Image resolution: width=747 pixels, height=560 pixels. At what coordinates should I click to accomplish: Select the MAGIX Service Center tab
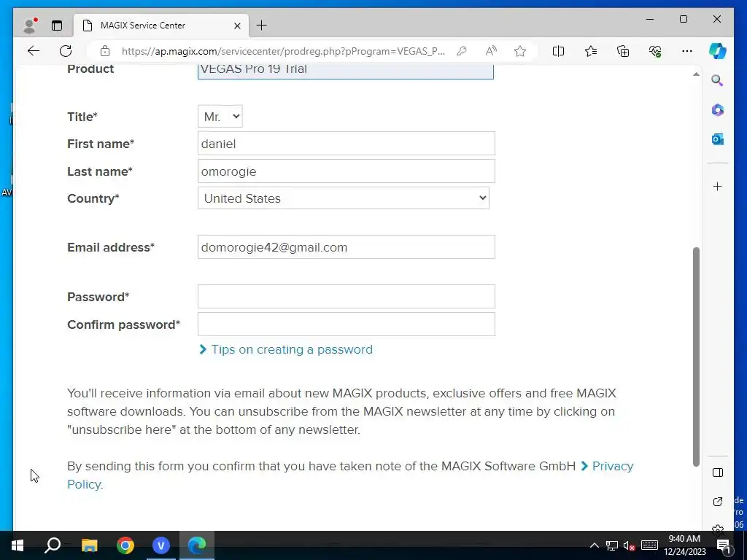pos(161,26)
